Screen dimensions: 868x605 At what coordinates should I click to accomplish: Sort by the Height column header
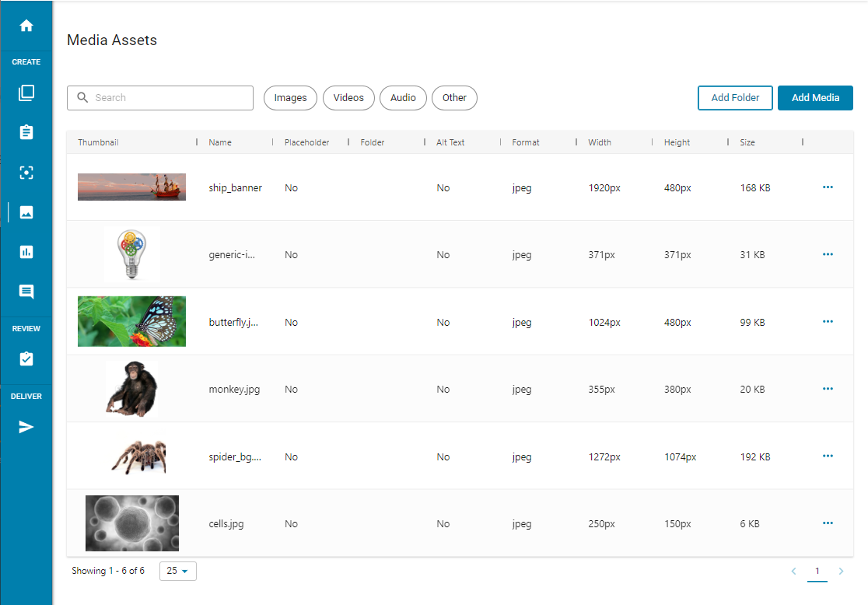coord(677,142)
